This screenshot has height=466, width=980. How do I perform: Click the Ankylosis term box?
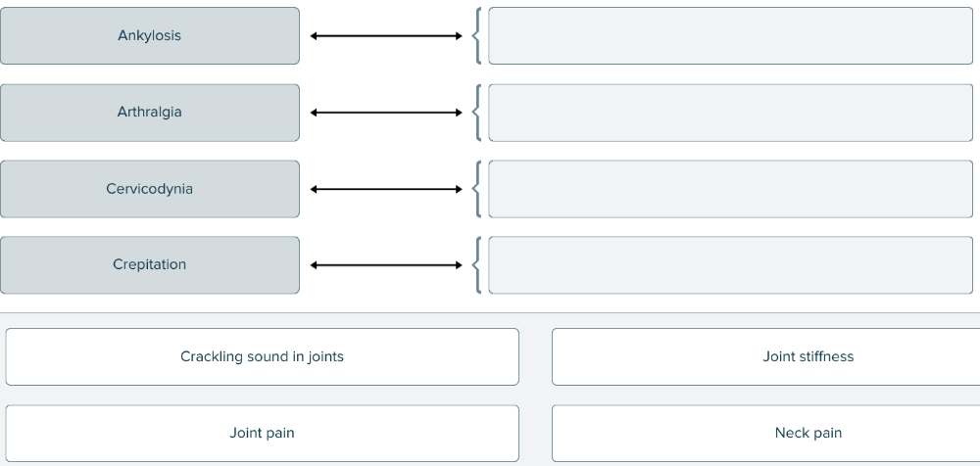point(150,36)
